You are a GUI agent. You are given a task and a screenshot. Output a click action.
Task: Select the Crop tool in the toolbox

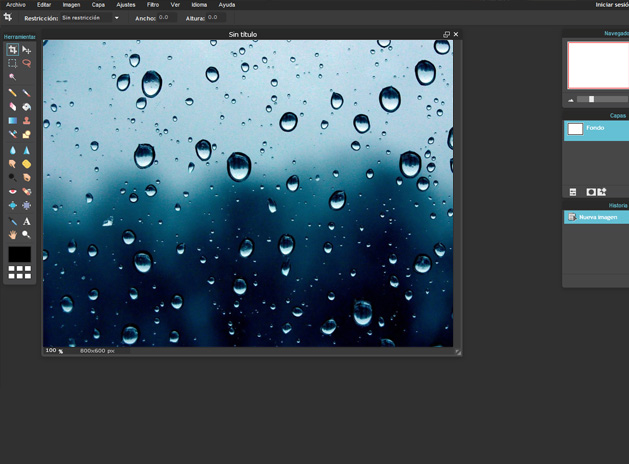click(x=13, y=50)
